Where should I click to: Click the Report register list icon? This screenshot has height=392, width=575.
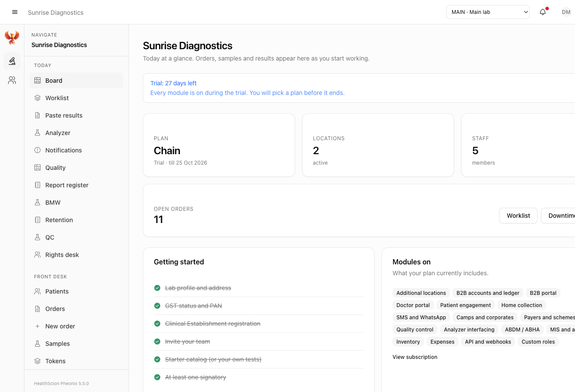tap(37, 185)
